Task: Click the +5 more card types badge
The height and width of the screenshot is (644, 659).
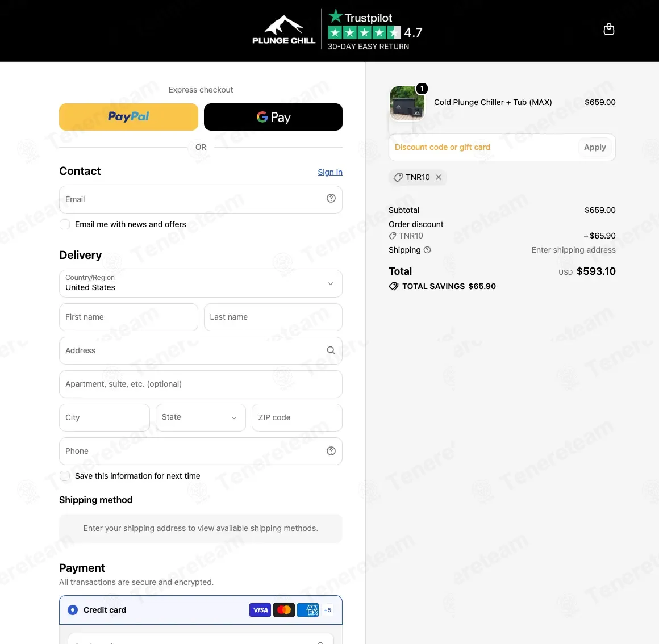Action: coord(327,610)
